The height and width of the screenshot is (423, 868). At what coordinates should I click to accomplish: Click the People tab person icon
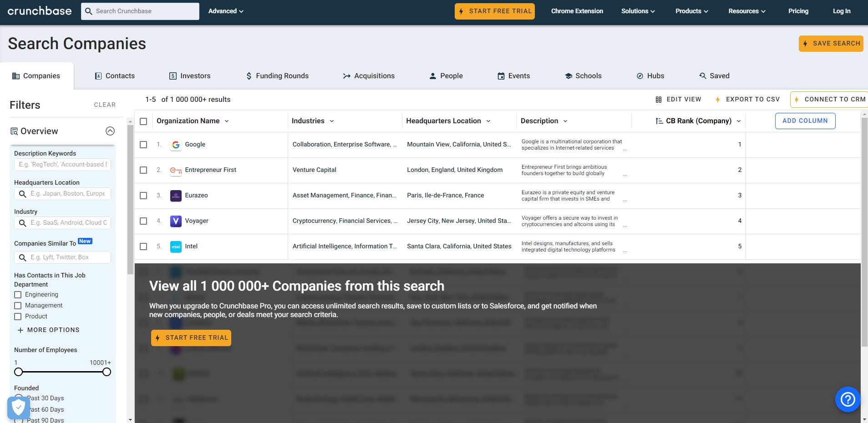coord(433,76)
